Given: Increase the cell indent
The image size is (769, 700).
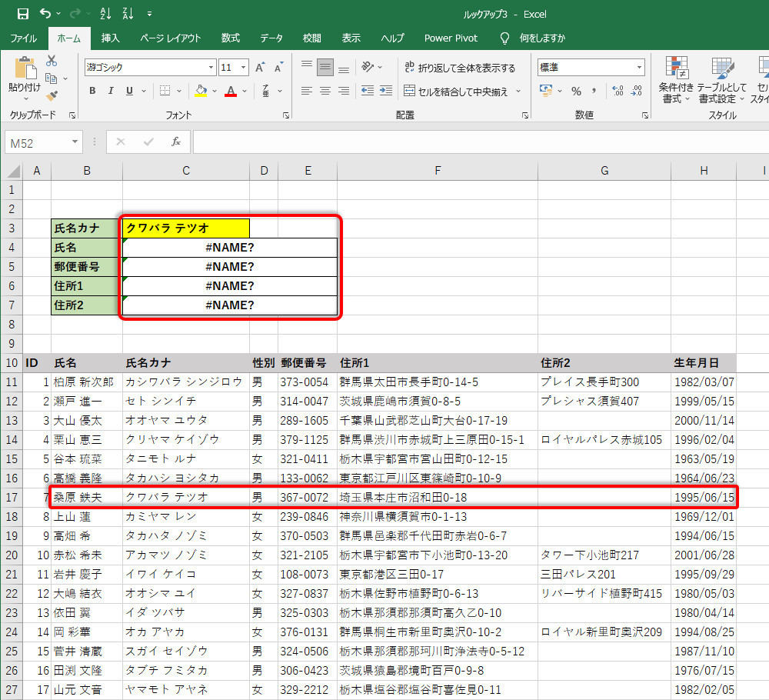Looking at the screenshot, I should pos(386,91).
